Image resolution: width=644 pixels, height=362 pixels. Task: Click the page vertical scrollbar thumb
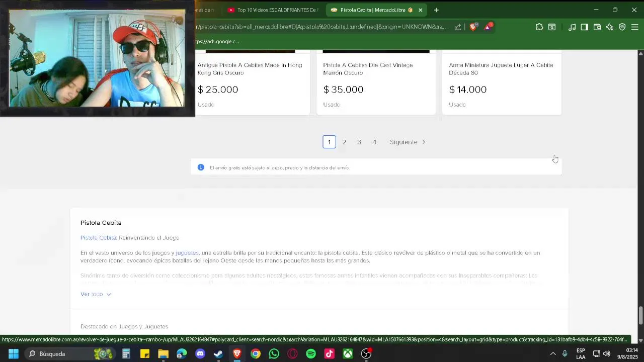640,316
